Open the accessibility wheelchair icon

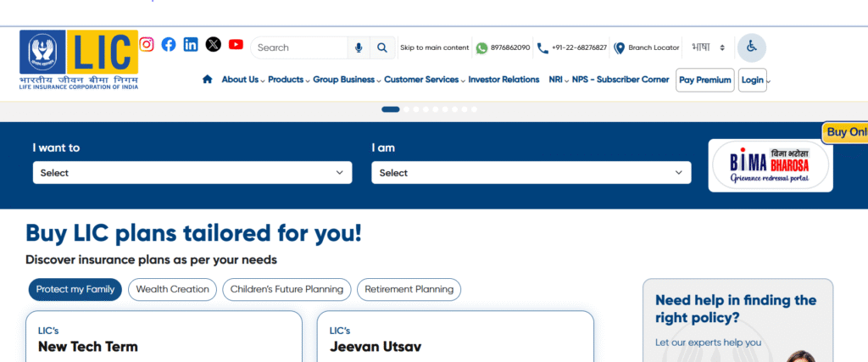pos(751,47)
